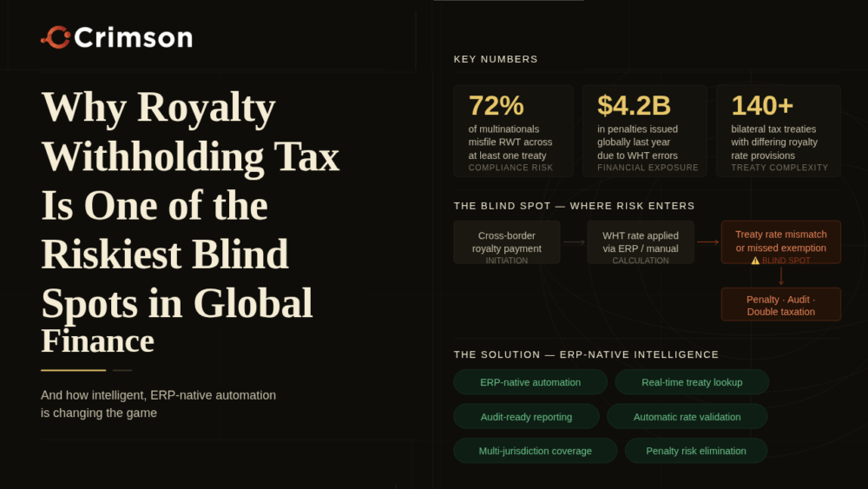868x489 pixels.
Task: Click the Penalty · Audit · Double taxation box
Action: (x=781, y=305)
